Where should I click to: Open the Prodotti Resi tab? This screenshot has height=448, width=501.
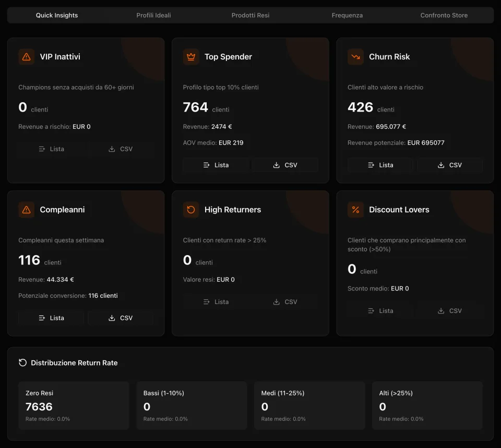tap(250, 15)
